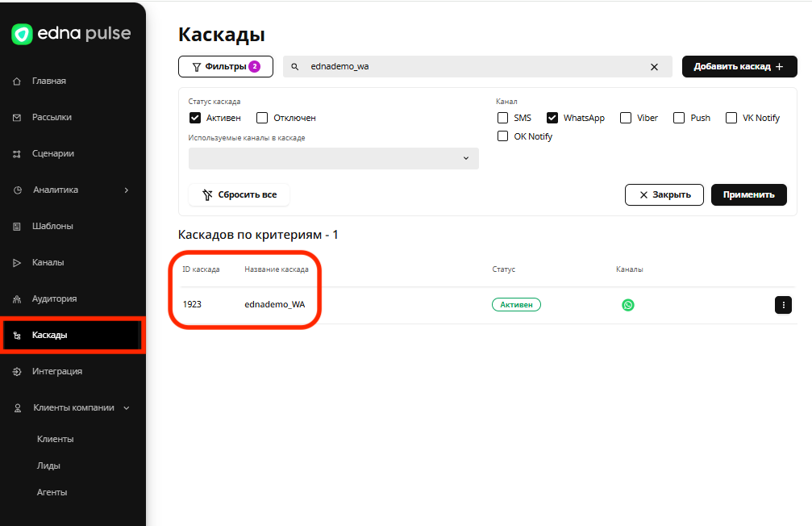Click the Каналы play icon

coord(17,263)
